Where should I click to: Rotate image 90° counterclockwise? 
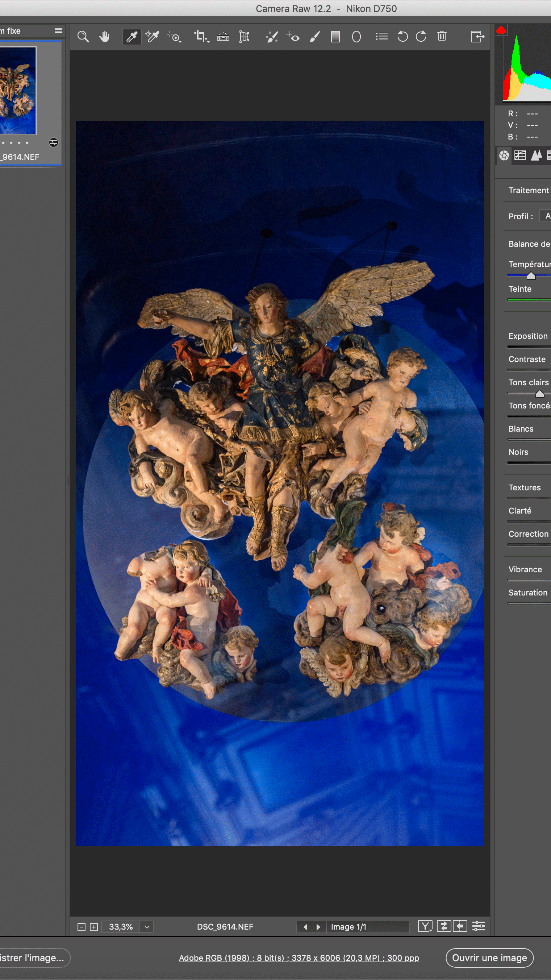402,37
